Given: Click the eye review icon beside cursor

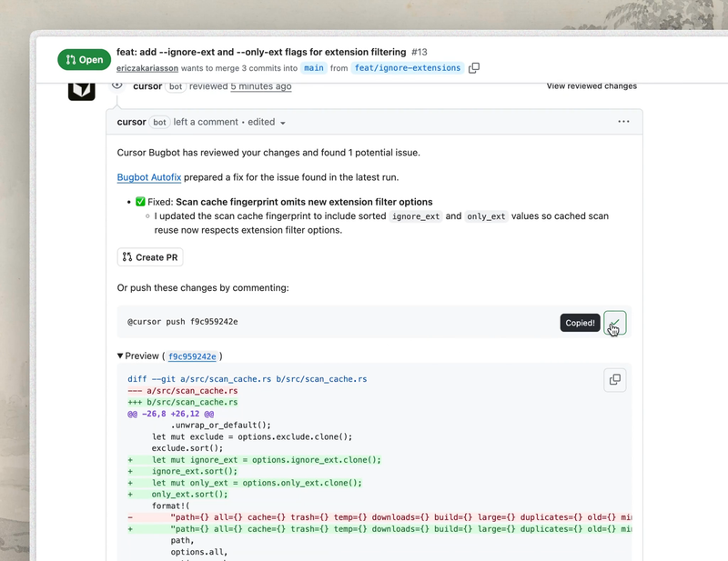Looking at the screenshot, I should (x=117, y=85).
